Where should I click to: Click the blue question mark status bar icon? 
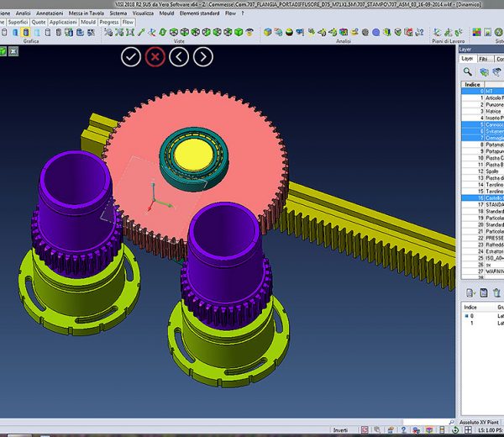403,430
